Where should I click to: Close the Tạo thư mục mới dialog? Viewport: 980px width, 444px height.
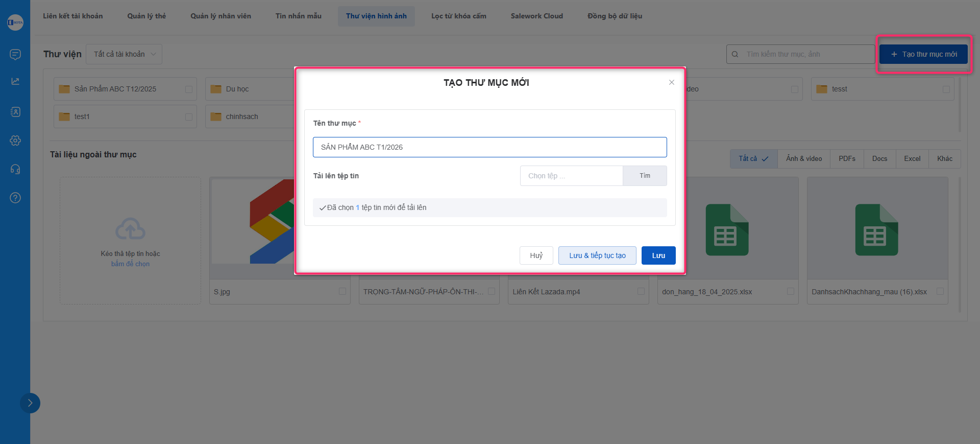[x=671, y=82]
